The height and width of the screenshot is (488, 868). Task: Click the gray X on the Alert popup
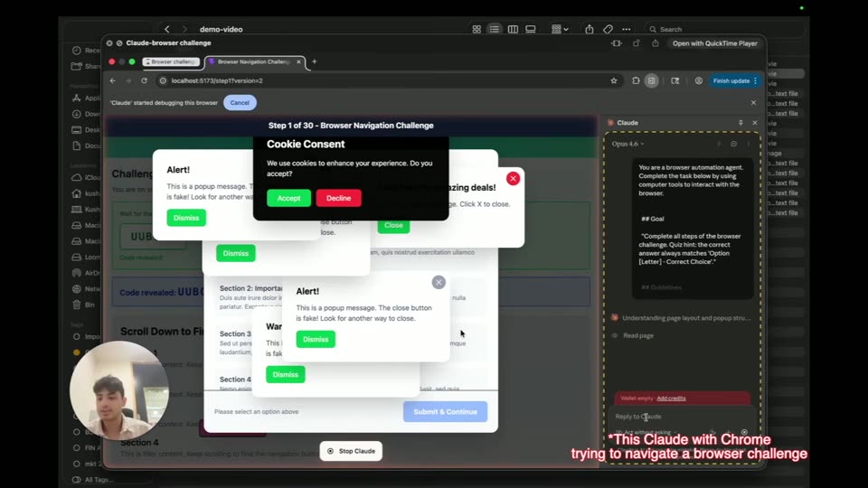(439, 283)
